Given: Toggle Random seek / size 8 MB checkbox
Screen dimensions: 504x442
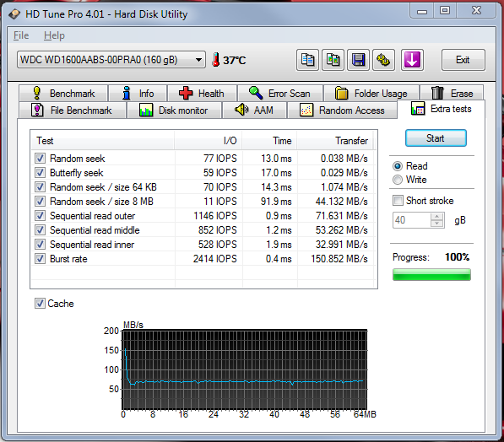Looking at the screenshot, I should tap(40, 202).
